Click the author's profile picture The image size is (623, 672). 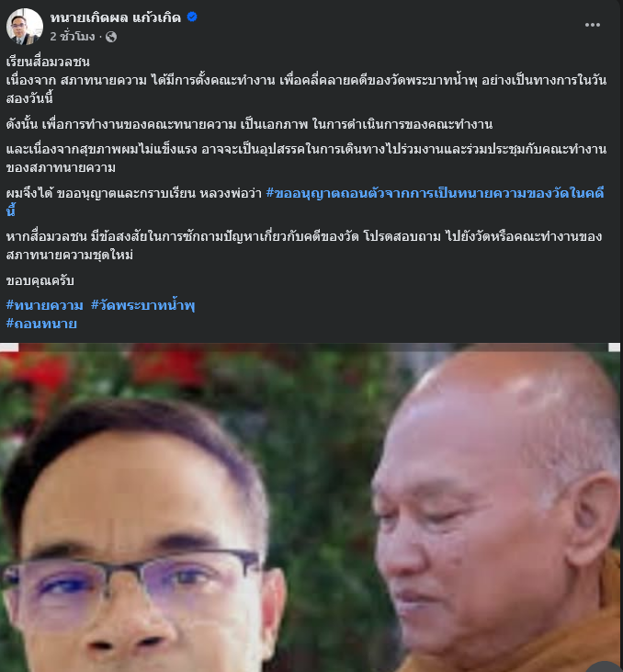tap(25, 27)
